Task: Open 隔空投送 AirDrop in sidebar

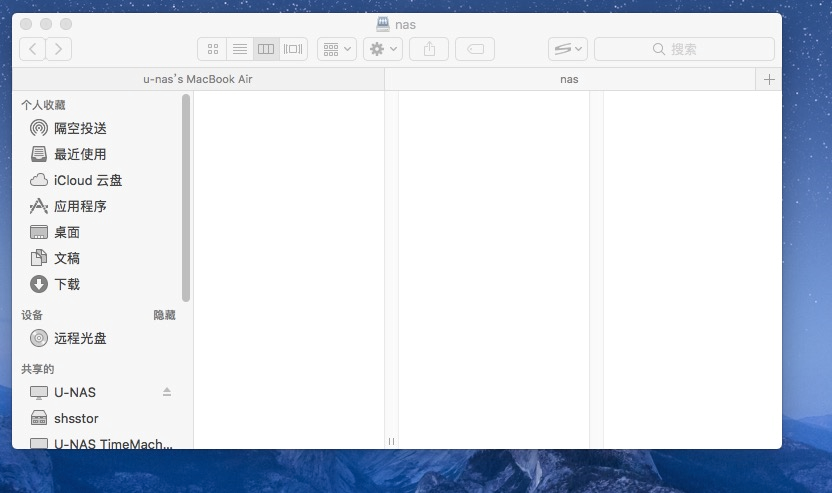Action: click(x=101, y=128)
